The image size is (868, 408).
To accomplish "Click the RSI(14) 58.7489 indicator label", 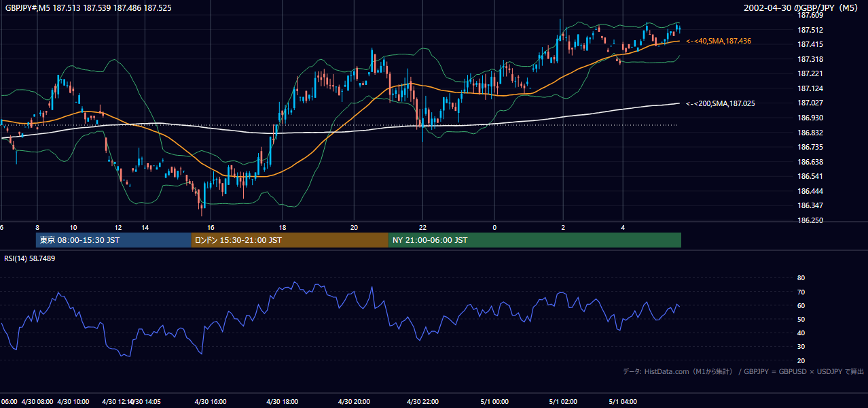I will [x=30, y=258].
